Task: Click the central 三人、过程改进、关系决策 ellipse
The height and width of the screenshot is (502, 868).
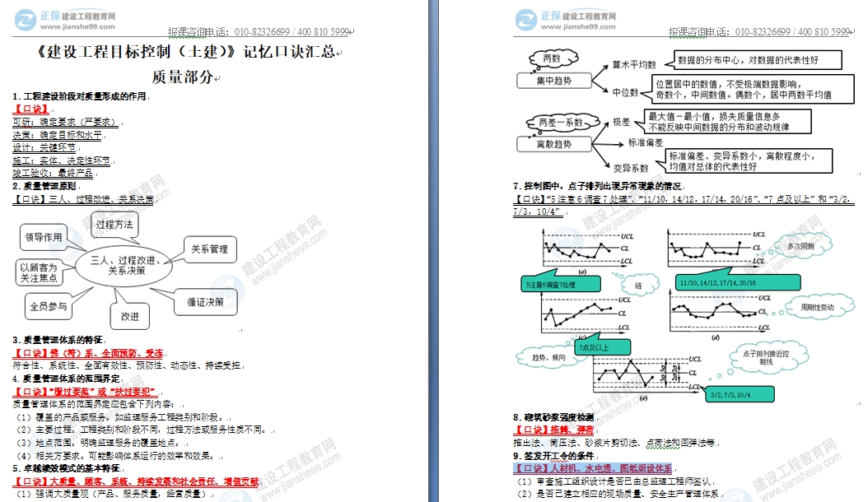Action: (x=128, y=265)
